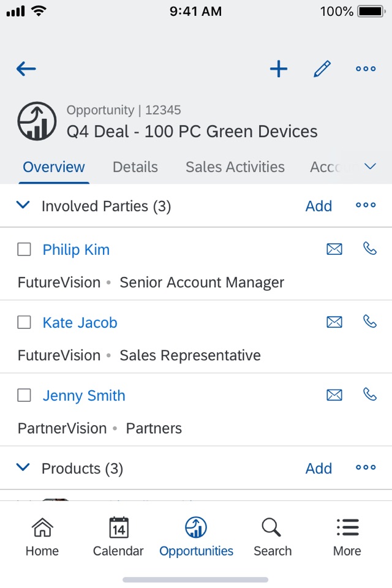
Task: Open Involved Parties more options menu
Action: [x=366, y=206]
